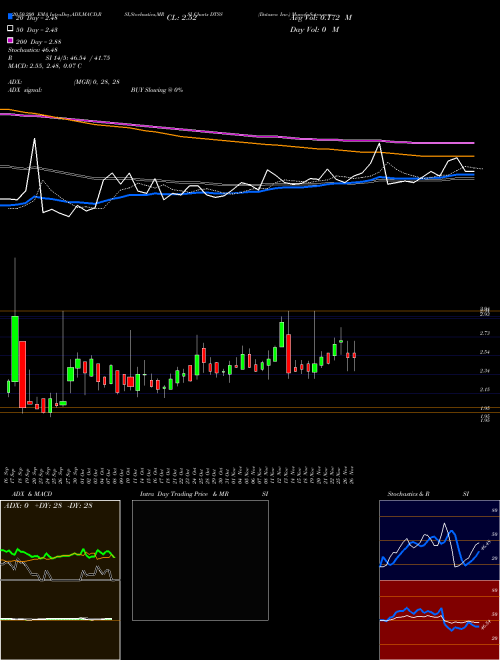This screenshot has width=500, height=660.
Task: Click the magenta 200 Day legend swatch
Action: pos(10,41)
